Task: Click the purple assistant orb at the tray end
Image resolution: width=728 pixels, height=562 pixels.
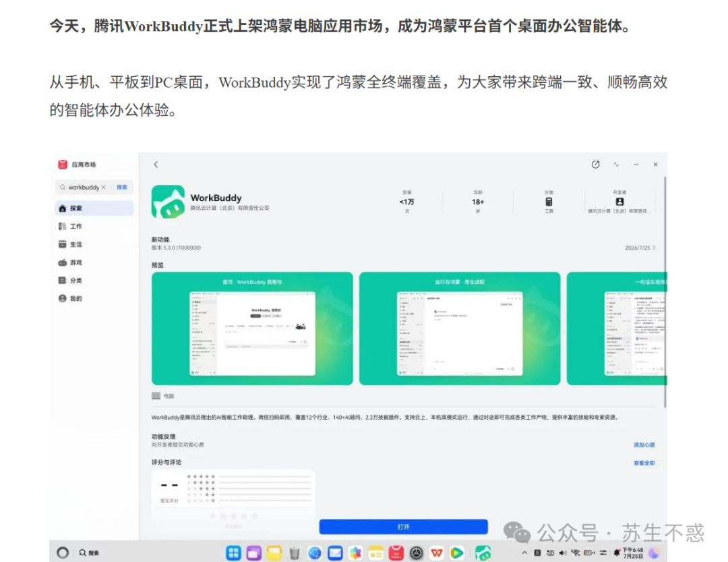Action: click(654, 553)
